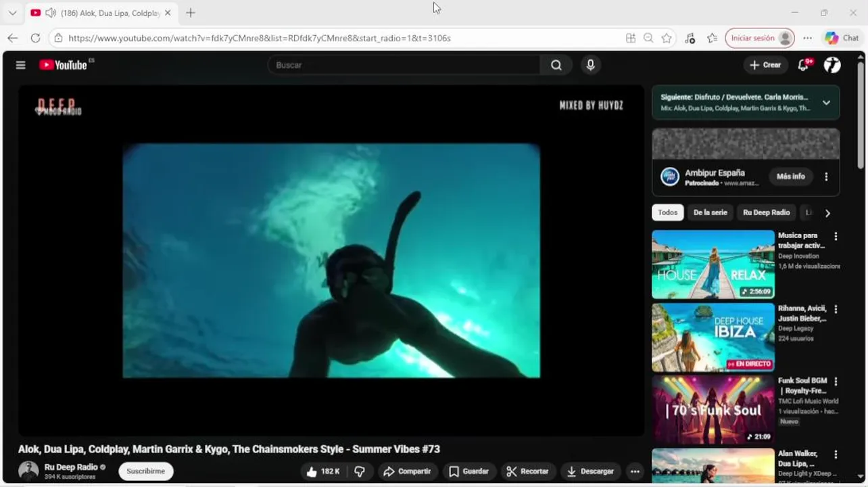
Task: Open the tab list dropdown arrow
Action: click(12, 13)
